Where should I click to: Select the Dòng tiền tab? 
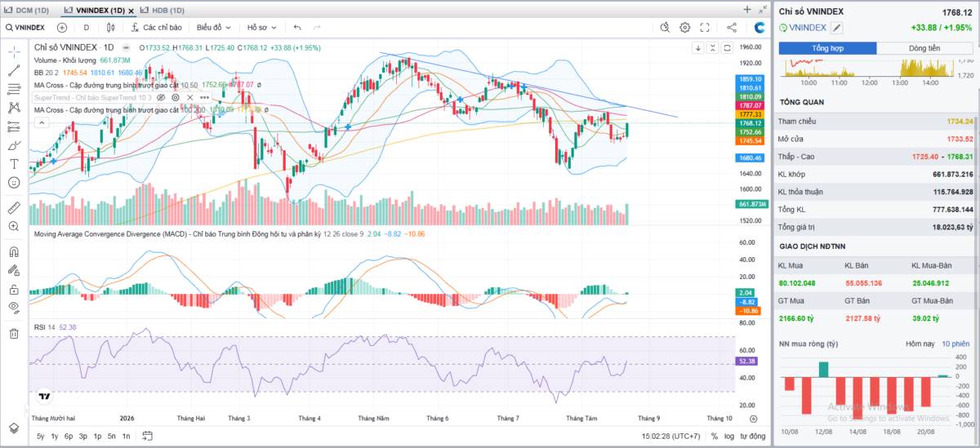click(x=924, y=48)
